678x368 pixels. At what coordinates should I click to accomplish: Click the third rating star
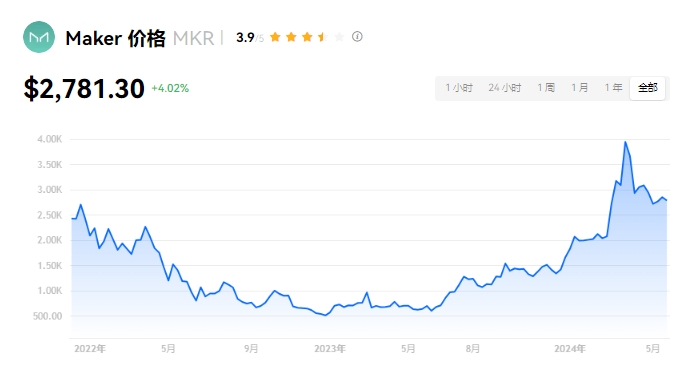[x=307, y=37]
